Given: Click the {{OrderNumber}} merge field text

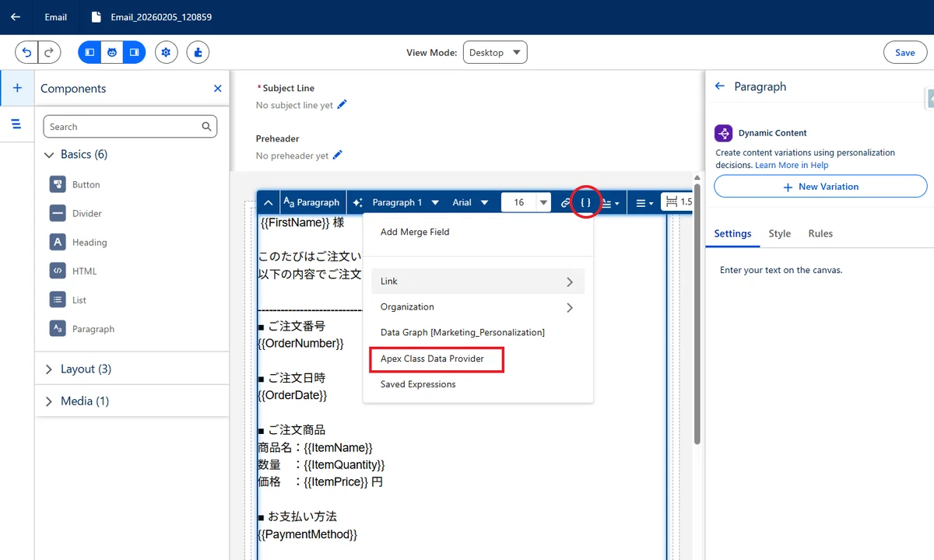Looking at the screenshot, I should 300,343.
